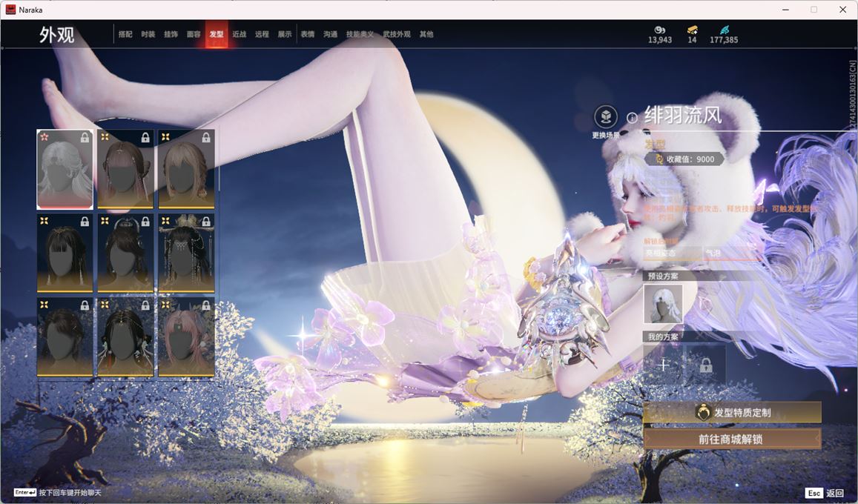The height and width of the screenshot is (504, 858).
Task: Click the 发型特质定制 button
Action: pos(732,413)
